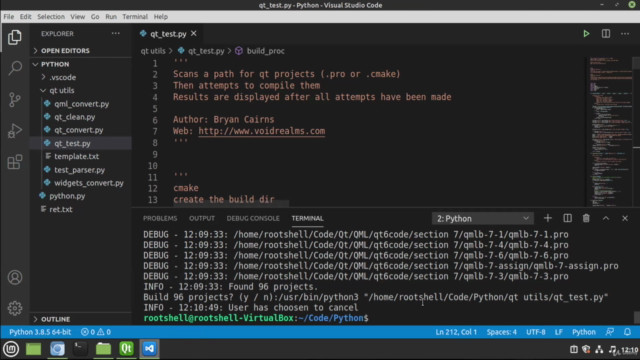The width and height of the screenshot is (640, 360).
Task: Open template.txt in Explorer
Action: tap(77, 156)
